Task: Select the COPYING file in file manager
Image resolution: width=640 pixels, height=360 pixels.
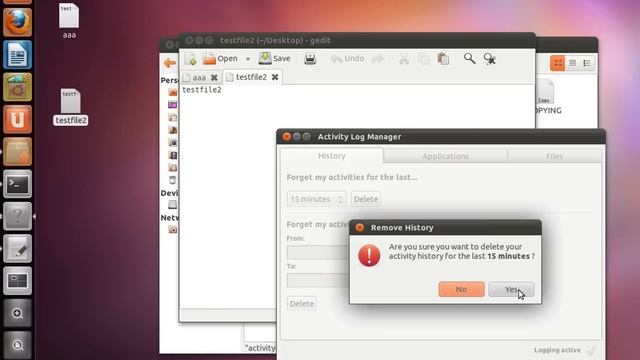Action: 547,98
